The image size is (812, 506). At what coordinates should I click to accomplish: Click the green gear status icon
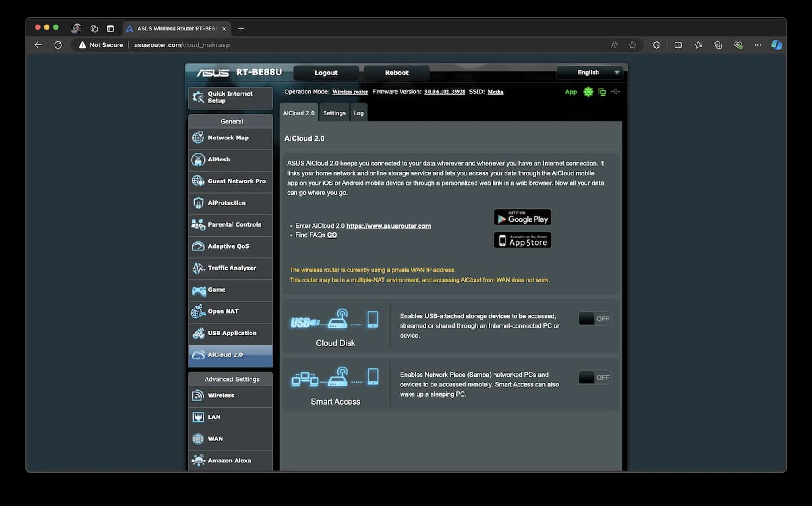[588, 92]
